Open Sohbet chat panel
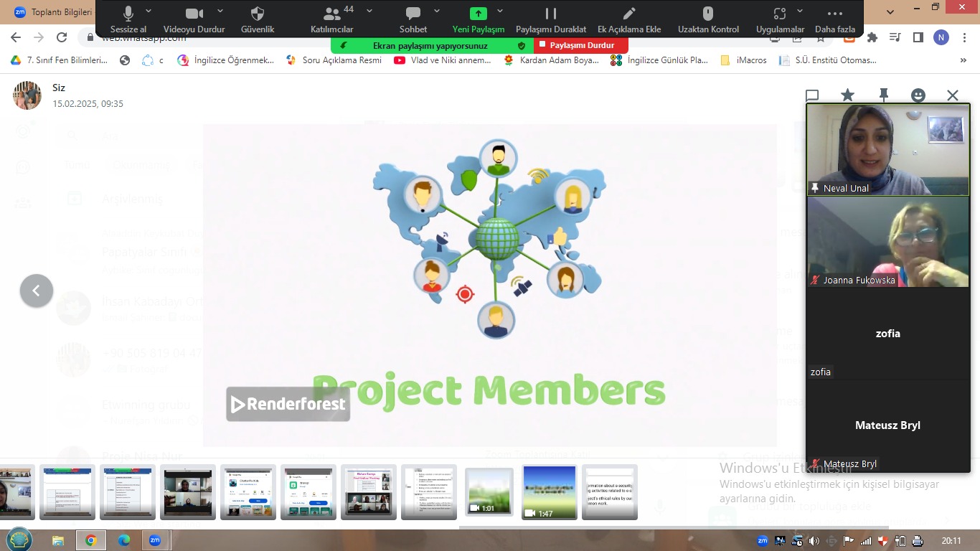The image size is (980, 551). click(413, 19)
